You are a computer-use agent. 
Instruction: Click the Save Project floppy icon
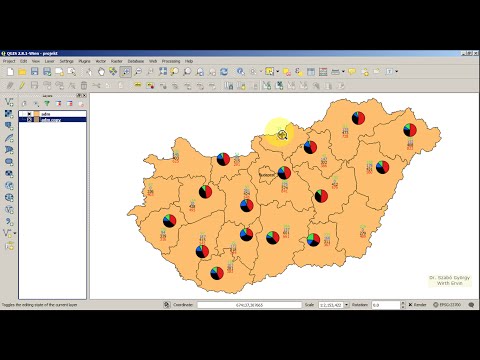pos(34,72)
